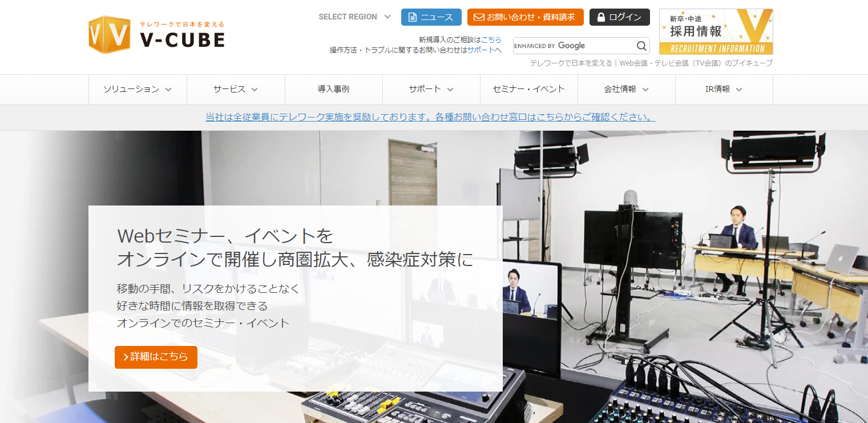Viewport: 868px width, 423px height.
Task: Click the envelope icon for お問い合わせ・資料請求
Action: pos(479,17)
